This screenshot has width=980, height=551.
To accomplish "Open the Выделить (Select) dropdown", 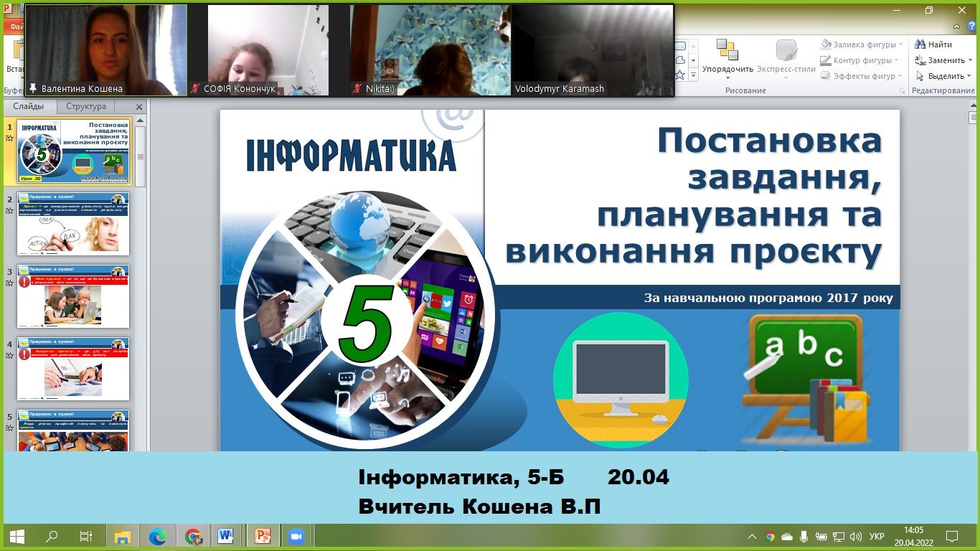I will click(969, 76).
